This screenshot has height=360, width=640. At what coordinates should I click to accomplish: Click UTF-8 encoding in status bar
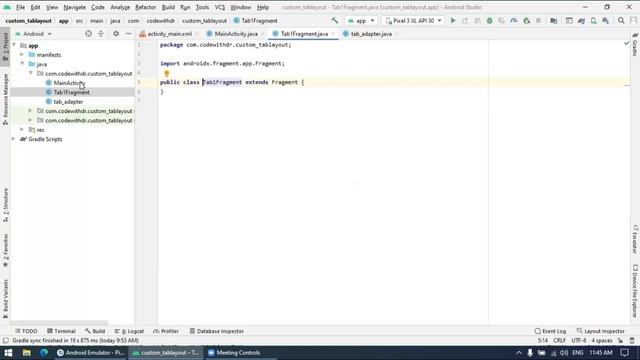click(578, 340)
